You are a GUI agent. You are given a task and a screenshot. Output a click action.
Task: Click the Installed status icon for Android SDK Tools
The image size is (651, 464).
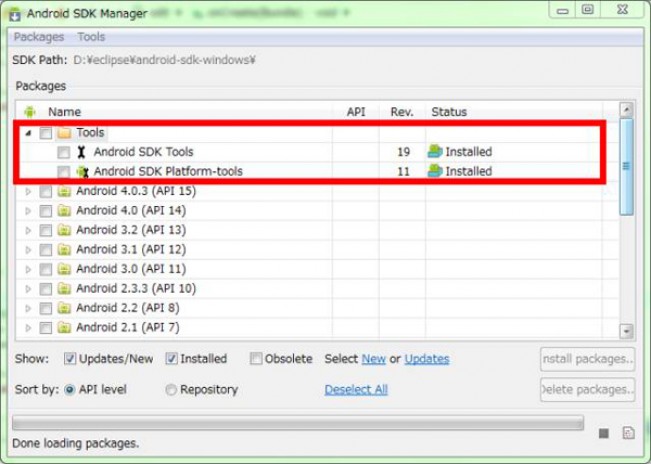(x=435, y=152)
